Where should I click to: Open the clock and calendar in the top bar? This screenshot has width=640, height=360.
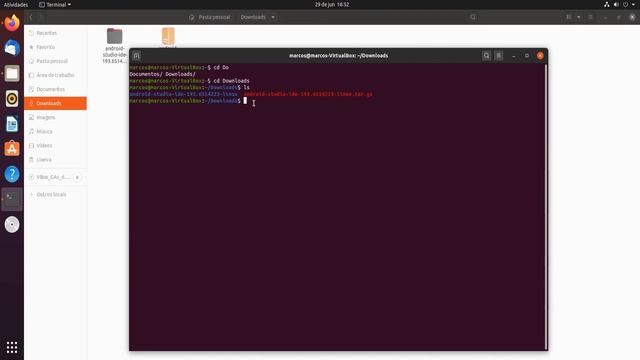332,4
